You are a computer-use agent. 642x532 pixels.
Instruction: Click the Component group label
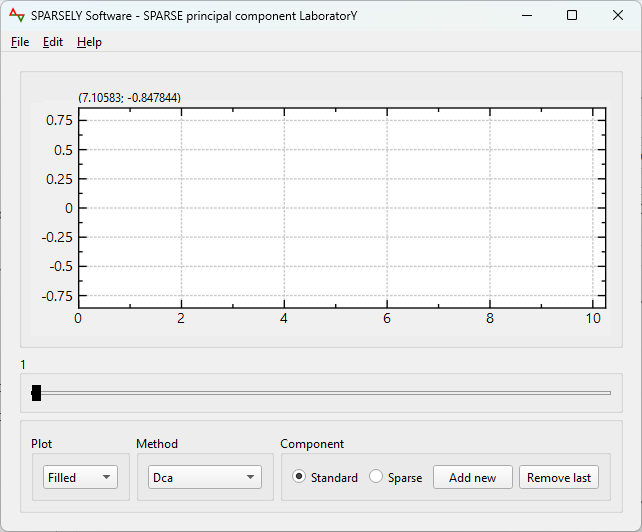(312, 444)
